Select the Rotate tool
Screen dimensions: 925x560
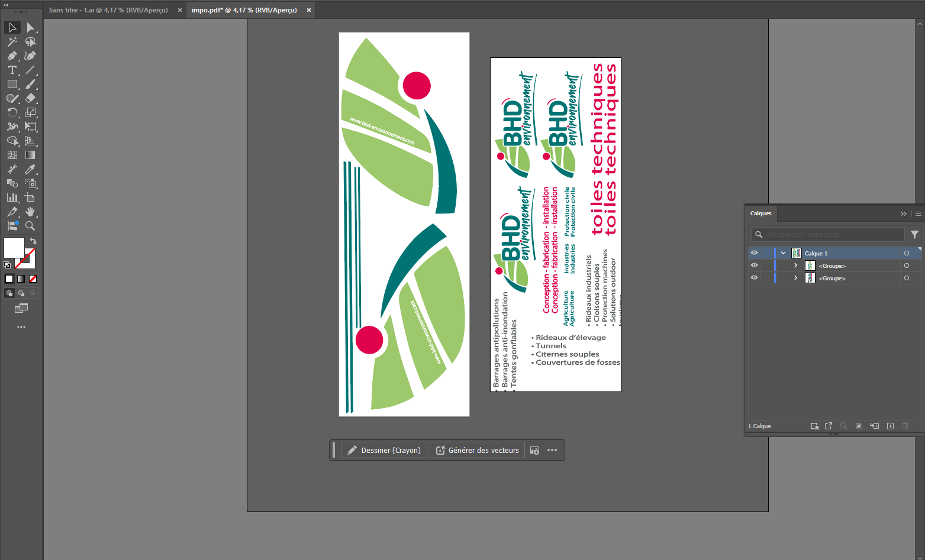pos(12,112)
